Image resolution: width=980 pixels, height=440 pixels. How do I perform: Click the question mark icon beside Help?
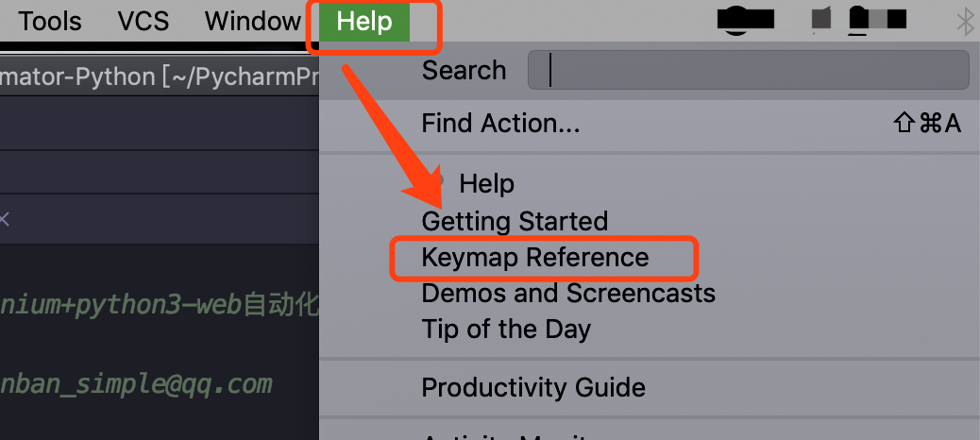click(436, 182)
